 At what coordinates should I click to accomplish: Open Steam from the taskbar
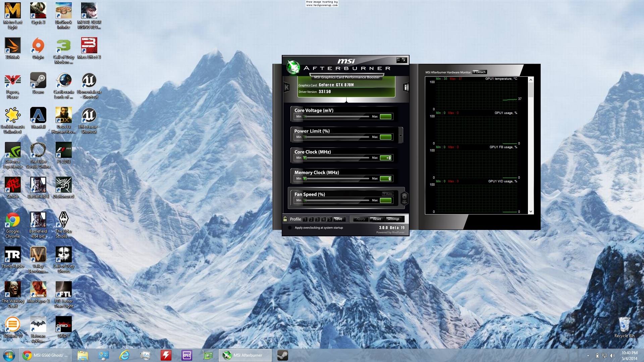282,355
